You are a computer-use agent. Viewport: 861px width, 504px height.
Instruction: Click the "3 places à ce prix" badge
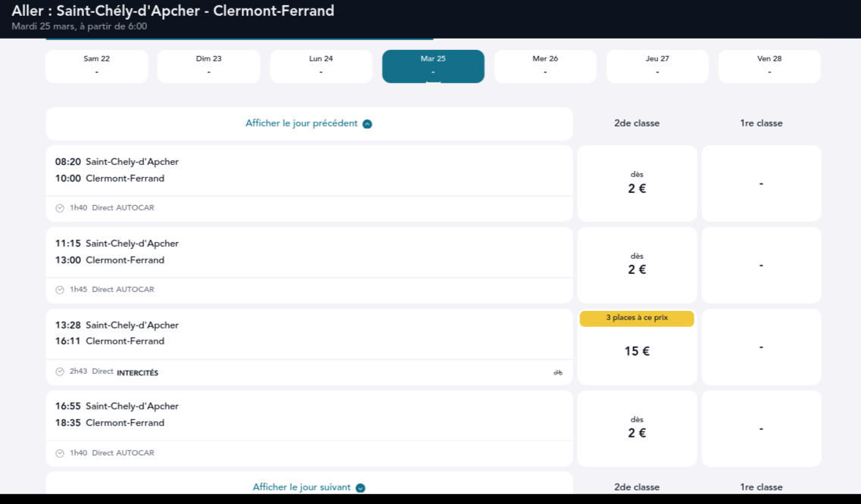pos(637,319)
